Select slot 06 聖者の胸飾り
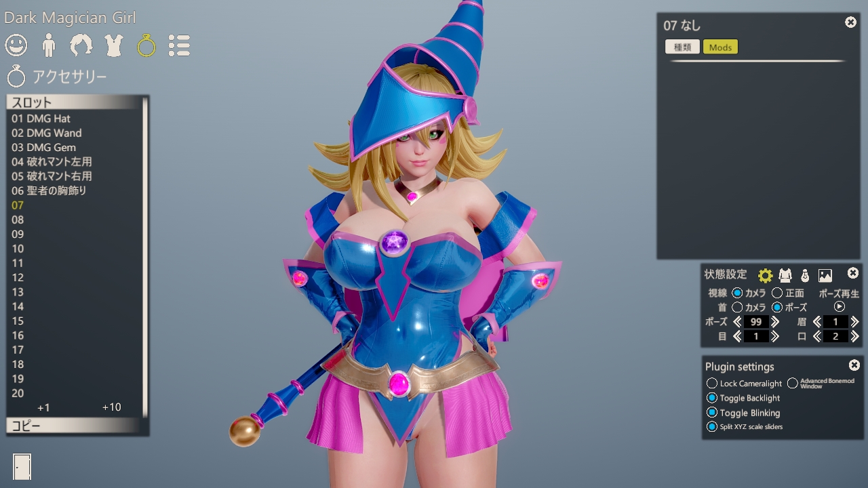The width and height of the screenshot is (868, 488). (x=75, y=190)
